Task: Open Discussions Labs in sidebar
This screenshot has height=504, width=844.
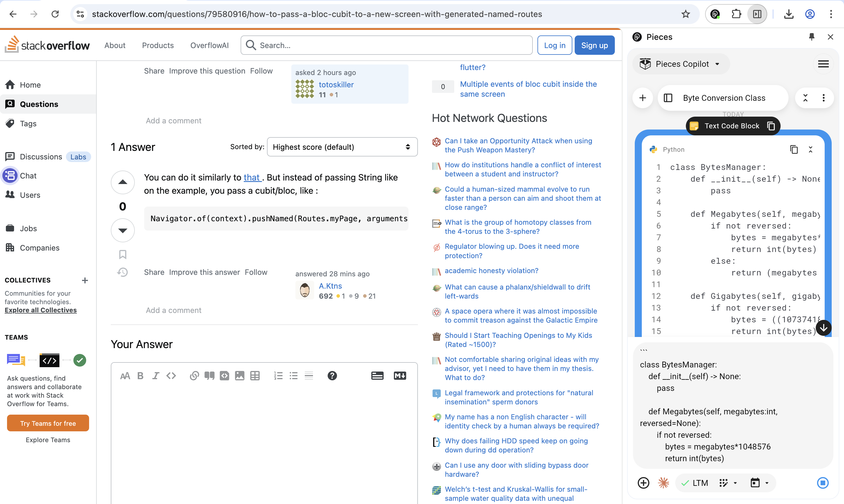Action: (x=48, y=156)
